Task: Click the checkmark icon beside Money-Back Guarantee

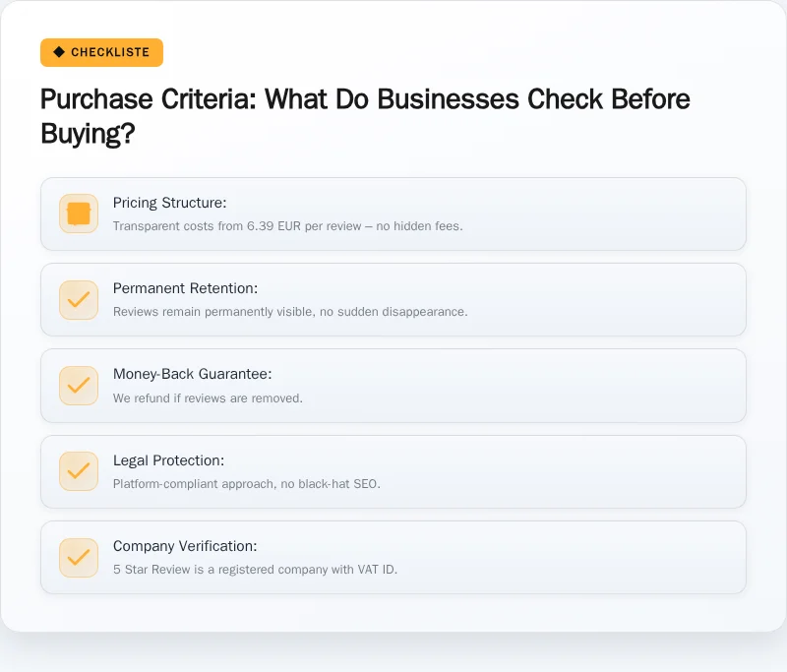Action: (x=79, y=386)
